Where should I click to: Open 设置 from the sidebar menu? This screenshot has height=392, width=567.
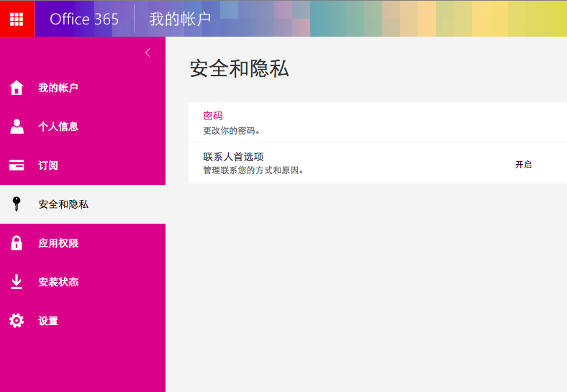(x=48, y=321)
